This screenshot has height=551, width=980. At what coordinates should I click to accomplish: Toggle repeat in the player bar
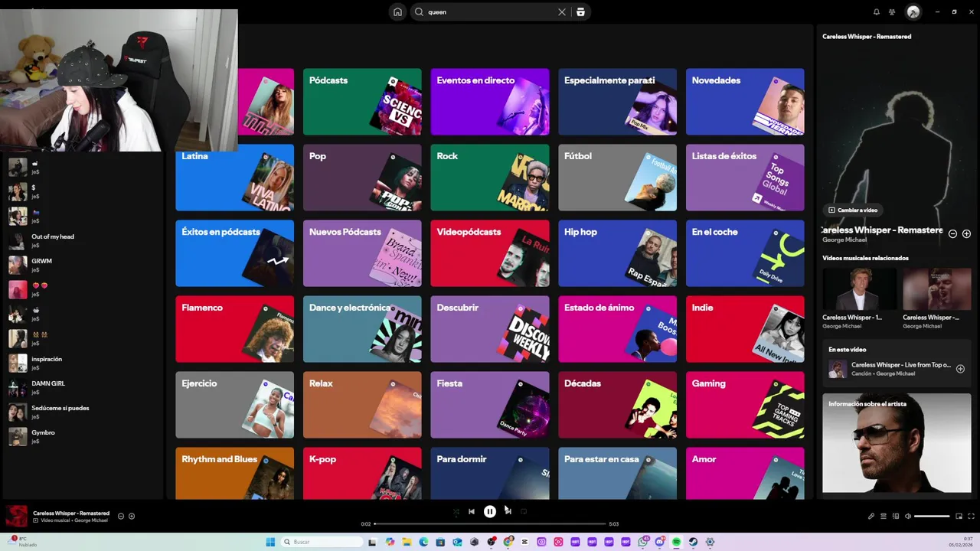pos(524,511)
